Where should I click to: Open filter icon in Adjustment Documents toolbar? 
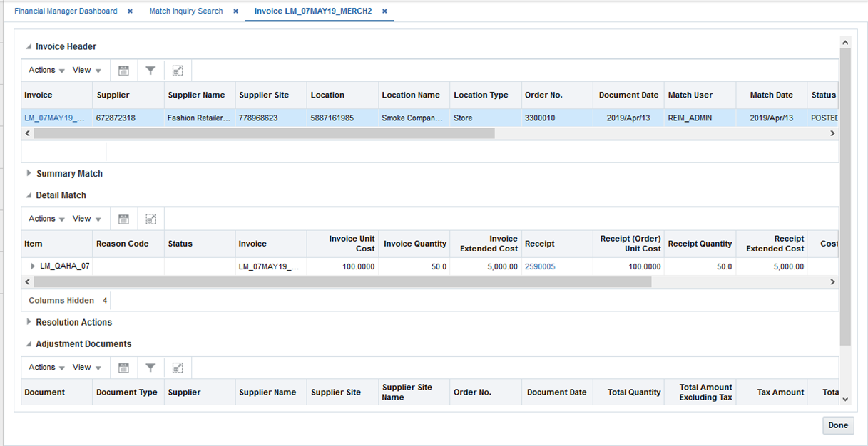150,367
